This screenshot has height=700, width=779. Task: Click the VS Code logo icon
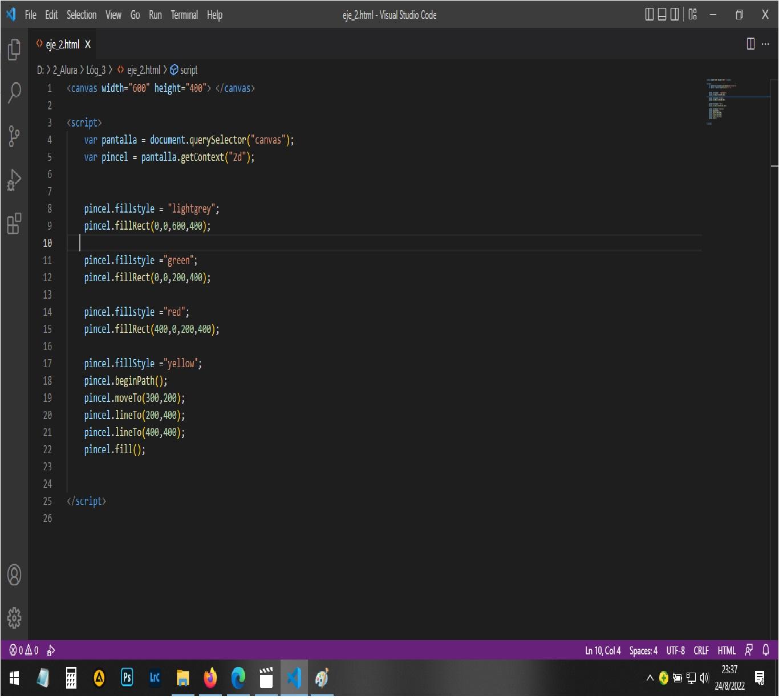point(11,14)
